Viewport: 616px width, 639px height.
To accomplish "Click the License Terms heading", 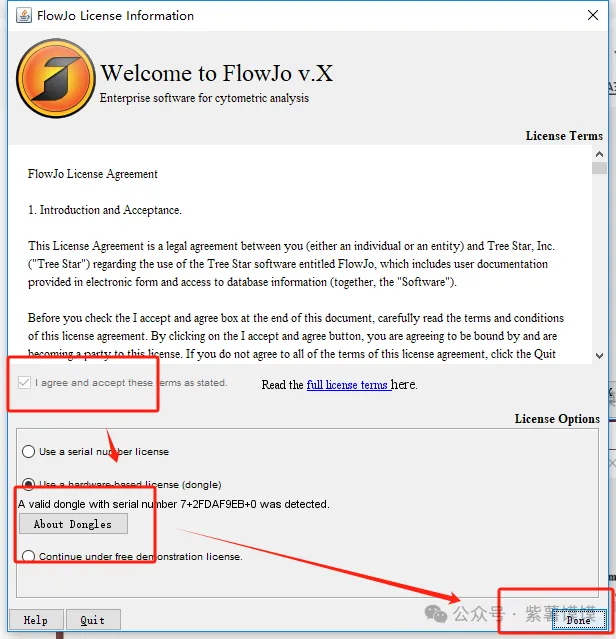I will click(564, 136).
